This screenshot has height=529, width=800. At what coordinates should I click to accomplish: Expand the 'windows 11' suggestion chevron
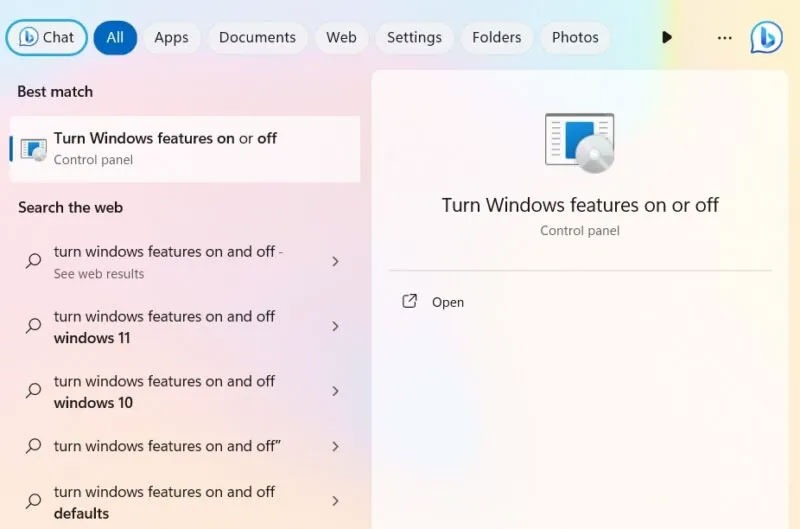coord(335,326)
